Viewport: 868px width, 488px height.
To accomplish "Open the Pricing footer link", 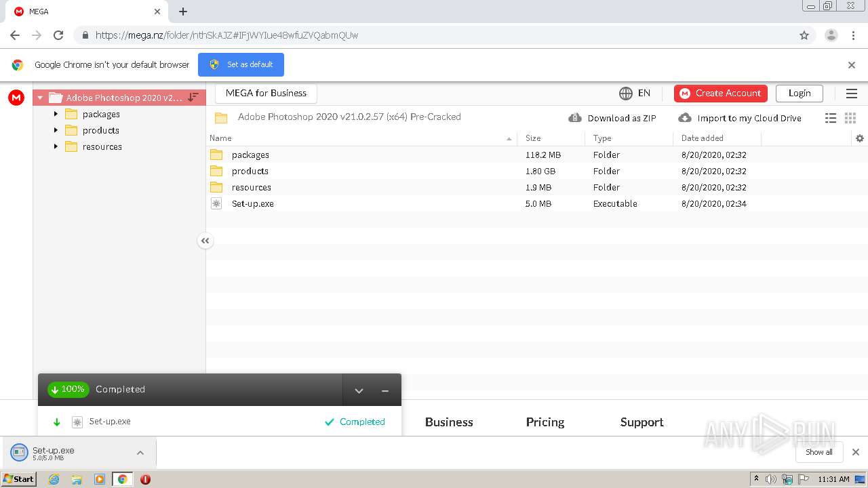I will tap(545, 422).
